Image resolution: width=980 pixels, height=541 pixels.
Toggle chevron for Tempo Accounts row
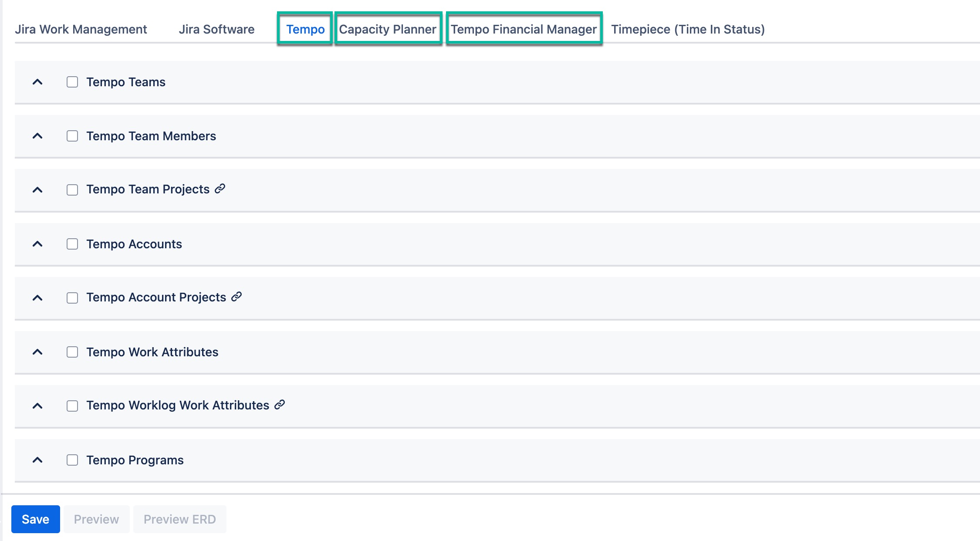37,244
